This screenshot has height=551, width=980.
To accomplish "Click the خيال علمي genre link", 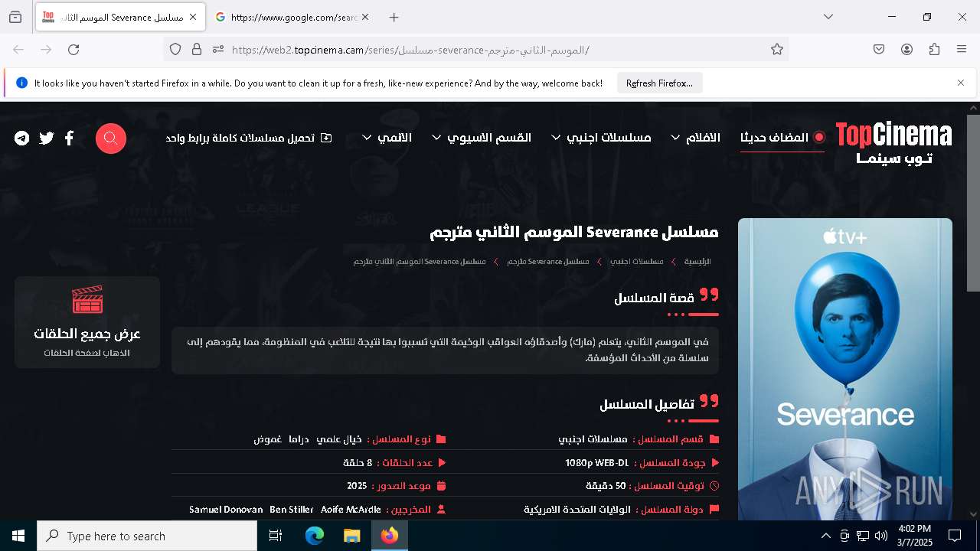I will [x=339, y=439].
